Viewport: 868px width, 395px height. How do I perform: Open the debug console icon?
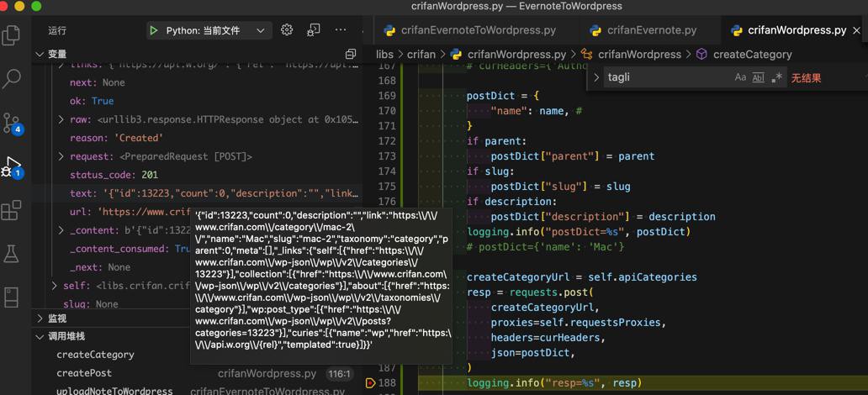pyautogui.click(x=314, y=30)
